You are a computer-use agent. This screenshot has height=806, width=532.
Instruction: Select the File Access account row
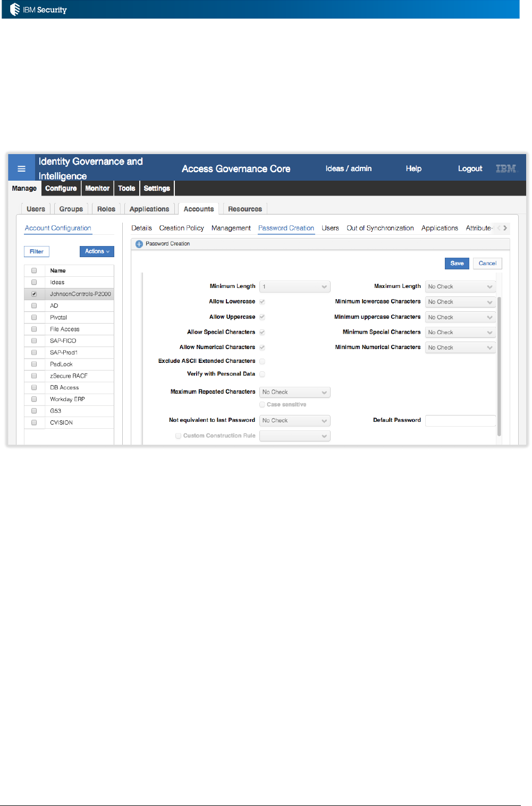[69, 329]
